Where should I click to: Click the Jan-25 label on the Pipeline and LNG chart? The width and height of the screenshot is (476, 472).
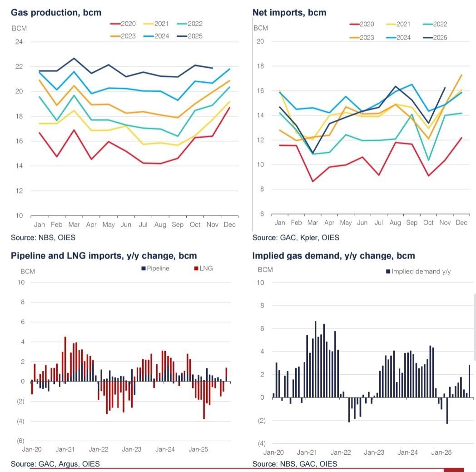198,449
